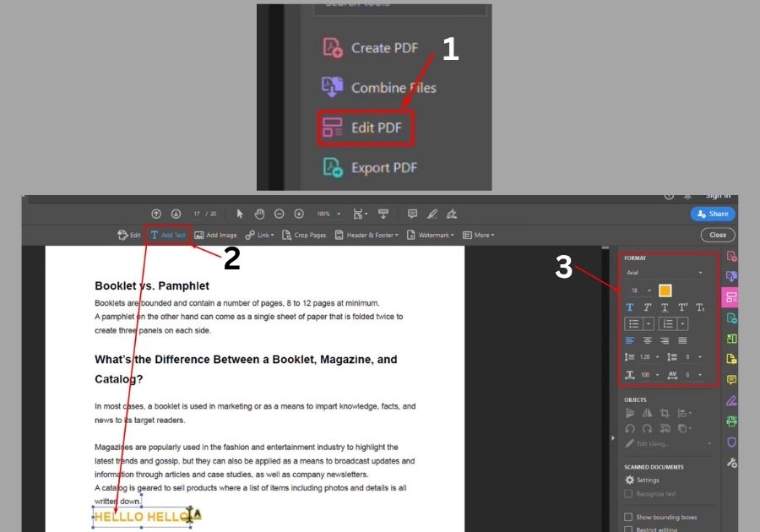Click the Edit tool in edit toolbar
This screenshot has width=760, height=532.
(129, 235)
